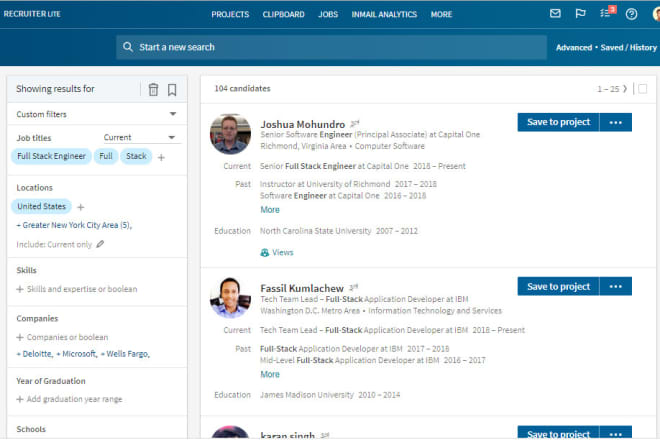The height and width of the screenshot is (440, 660).
Task: Add Deloitte company suggestion
Action: pyautogui.click(x=35, y=354)
